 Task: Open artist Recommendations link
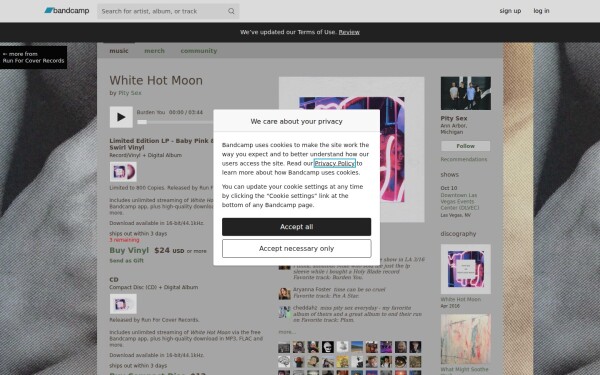464,159
